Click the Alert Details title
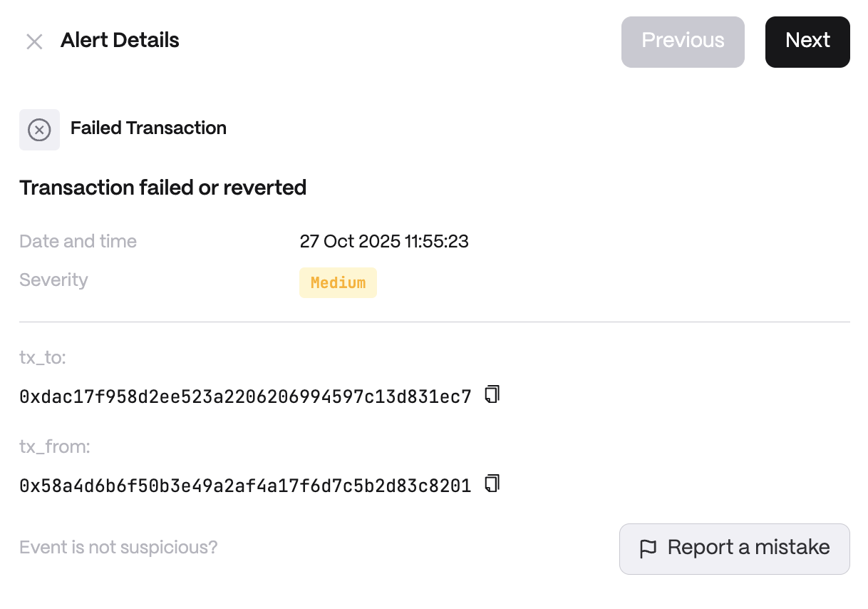 click(x=120, y=41)
